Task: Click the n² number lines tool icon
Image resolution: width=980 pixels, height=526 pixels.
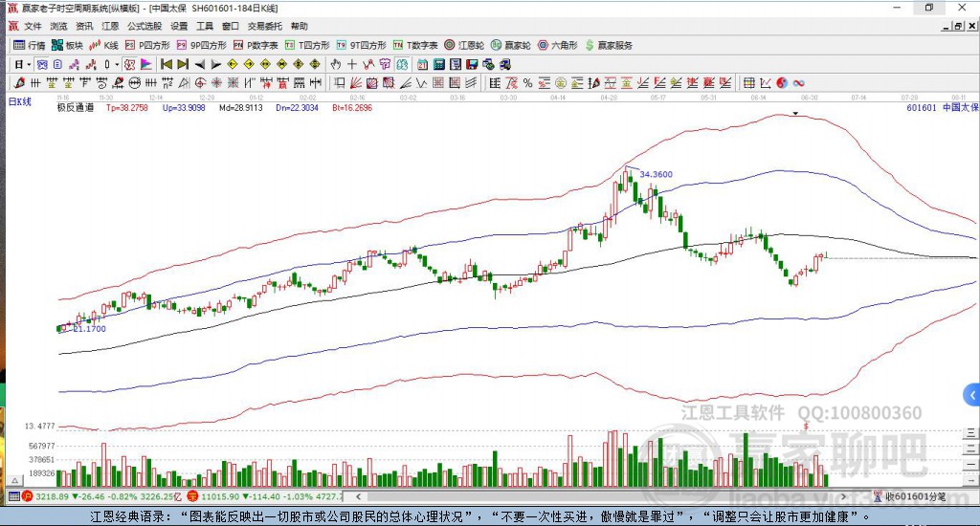Action: pyautogui.click(x=167, y=83)
